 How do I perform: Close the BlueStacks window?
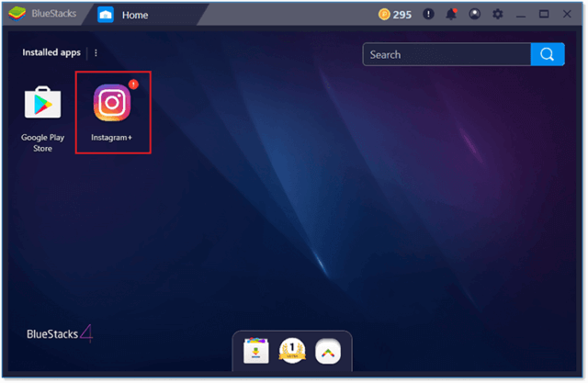click(567, 15)
